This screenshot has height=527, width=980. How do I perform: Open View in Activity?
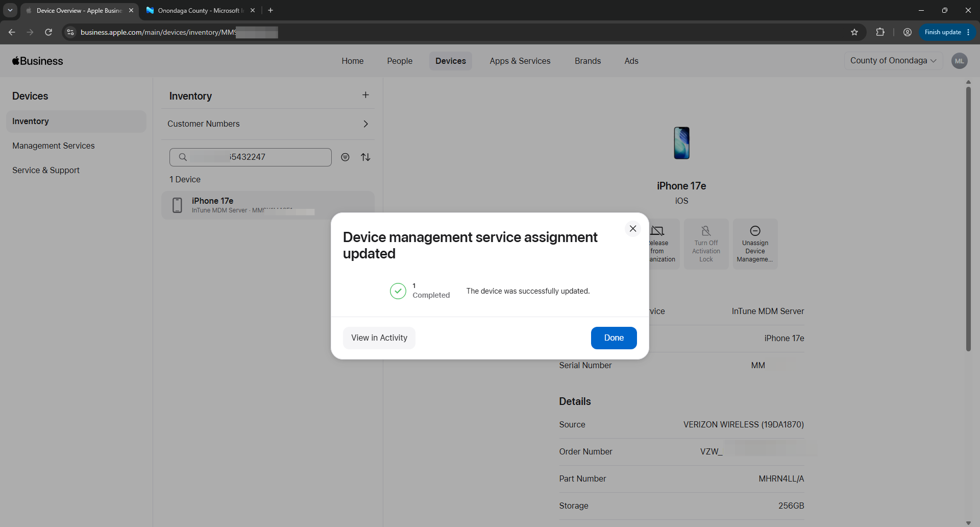pos(379,338)
